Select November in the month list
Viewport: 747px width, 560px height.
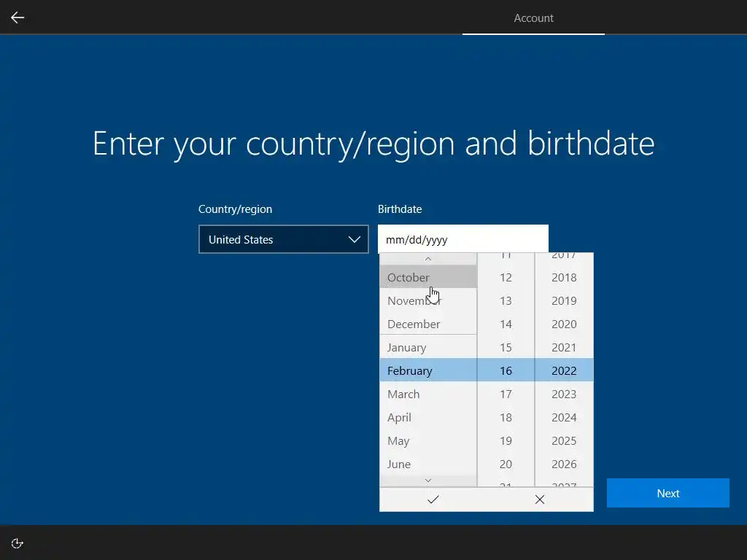(427, 300)
